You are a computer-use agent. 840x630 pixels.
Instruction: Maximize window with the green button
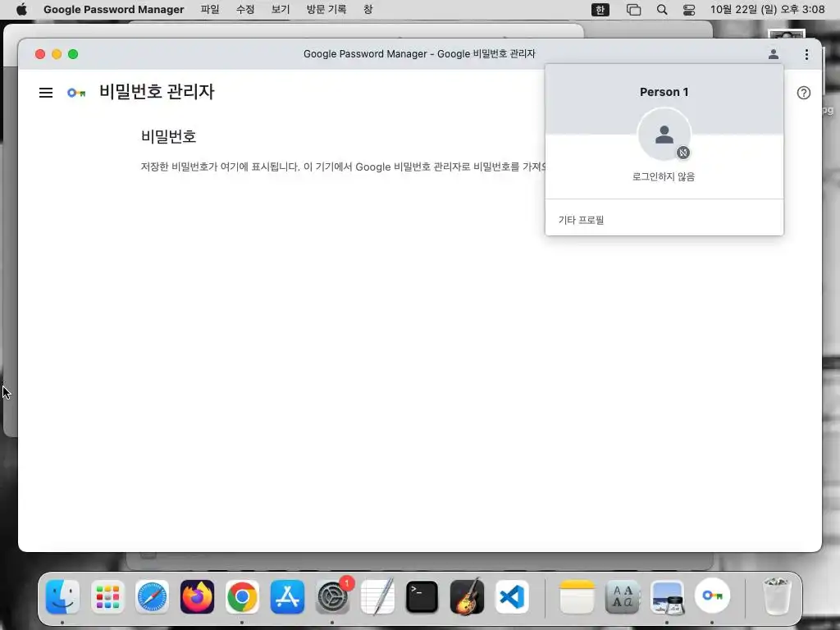73,54
